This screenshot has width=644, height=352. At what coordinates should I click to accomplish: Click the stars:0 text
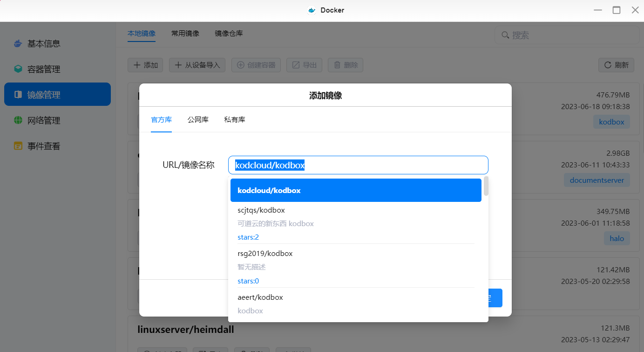pyautogui.click(x=248, y=281)
